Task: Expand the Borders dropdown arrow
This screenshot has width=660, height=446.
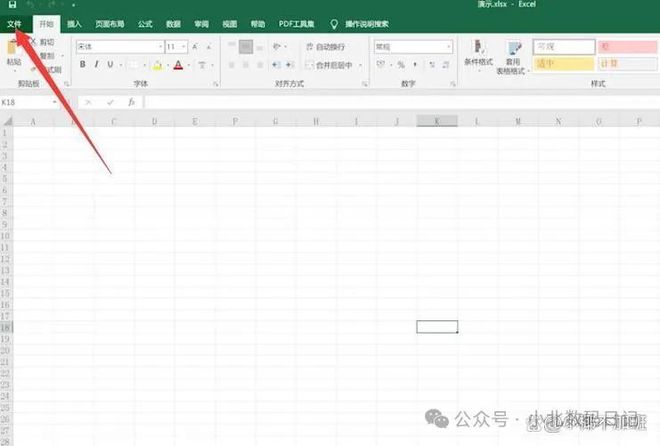Action: click(145, 65)
